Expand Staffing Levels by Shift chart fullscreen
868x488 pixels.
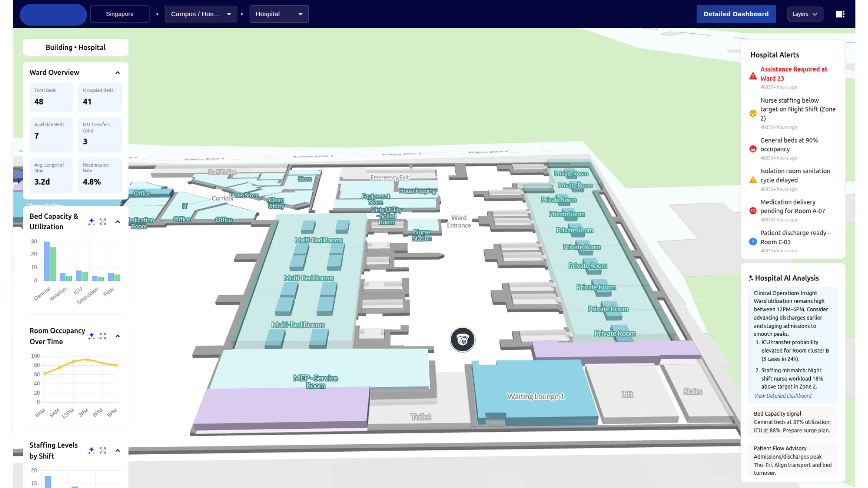[x=103, y=450]
